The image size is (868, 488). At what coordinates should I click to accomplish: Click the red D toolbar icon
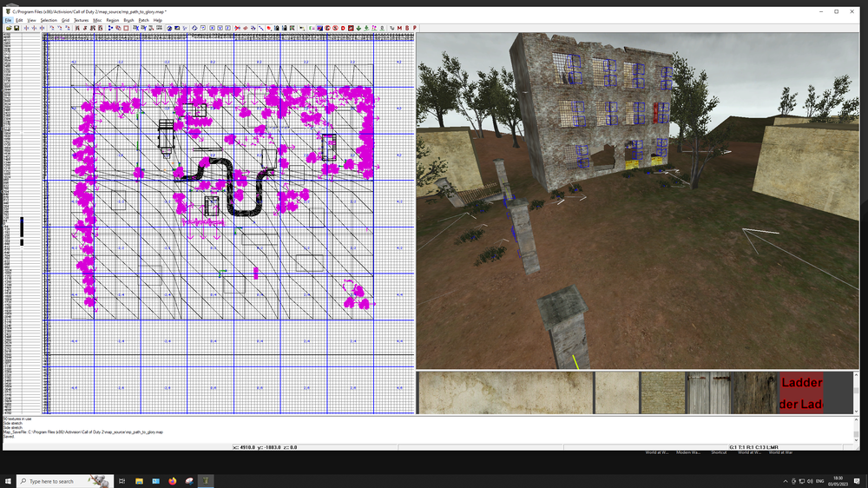click(x=343, y=28)
